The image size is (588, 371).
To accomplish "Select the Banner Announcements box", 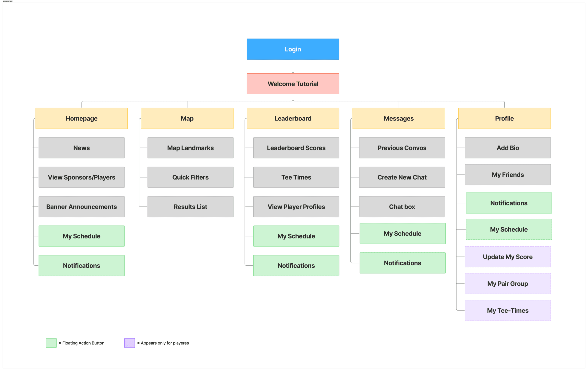I will click(82, 207).
